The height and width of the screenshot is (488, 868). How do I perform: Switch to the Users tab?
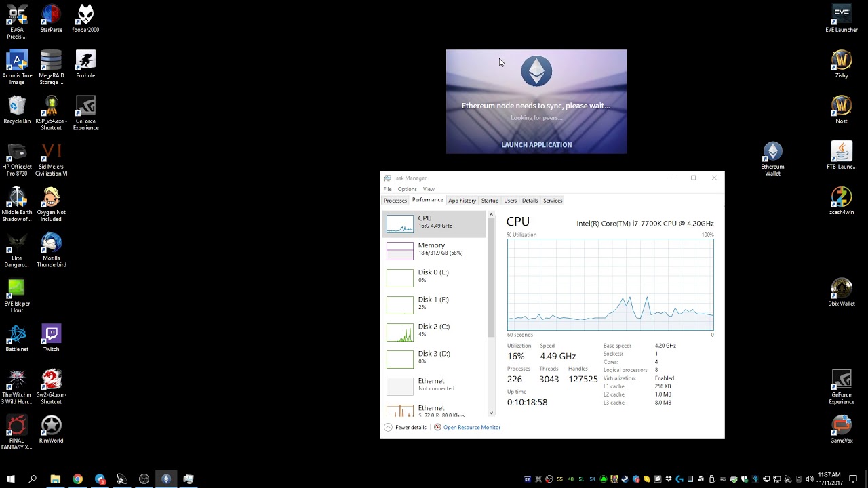(x=510, y=201)
